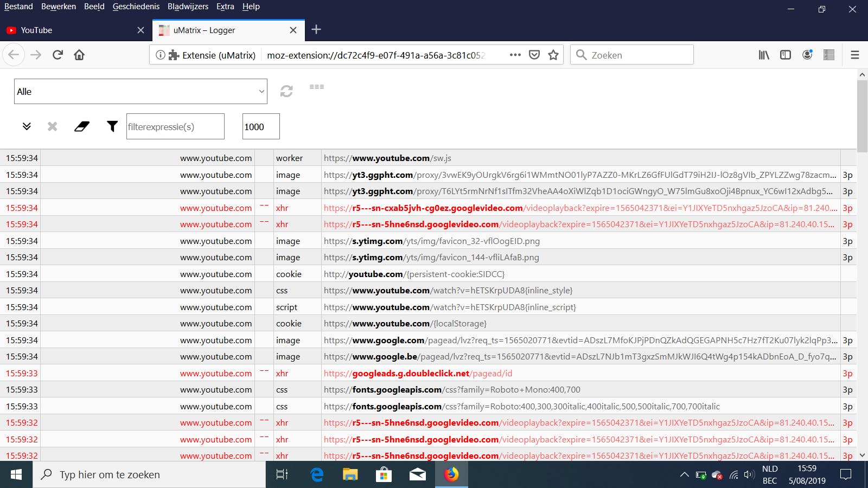Open the Geschiedenis menu
868x488 pixels.
pos(136,7)
